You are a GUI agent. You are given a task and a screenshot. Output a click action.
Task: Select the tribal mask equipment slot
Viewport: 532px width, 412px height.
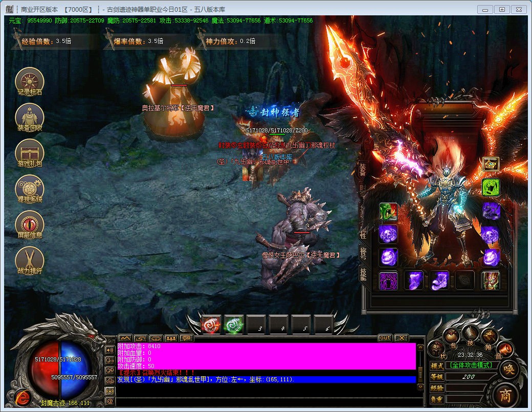[491, 281]
